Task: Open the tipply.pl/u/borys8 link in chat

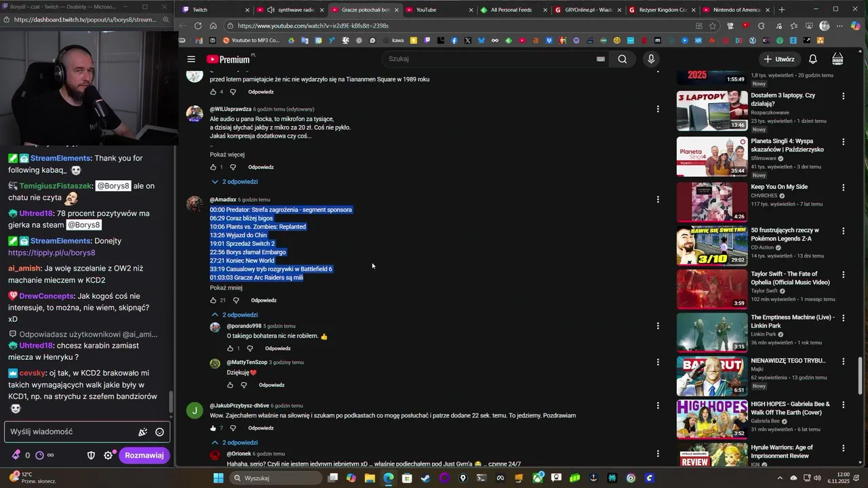Action: point(52,253)
